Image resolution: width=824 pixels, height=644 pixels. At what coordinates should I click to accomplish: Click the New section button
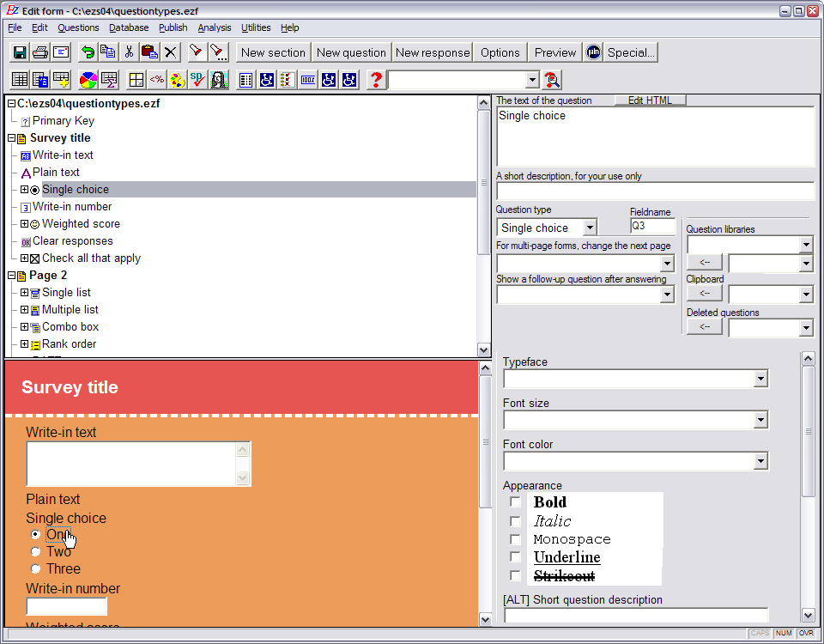tap(273, 52)
